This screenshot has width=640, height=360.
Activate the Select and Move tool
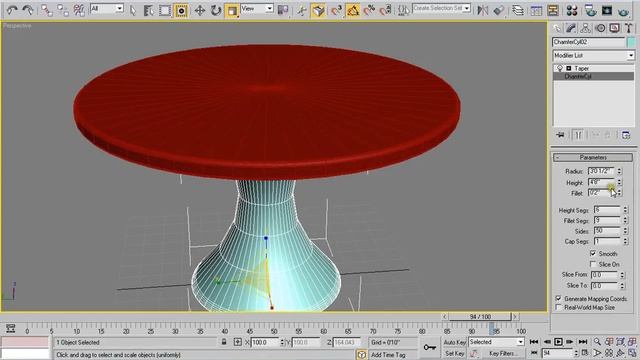tap(200, 10)
